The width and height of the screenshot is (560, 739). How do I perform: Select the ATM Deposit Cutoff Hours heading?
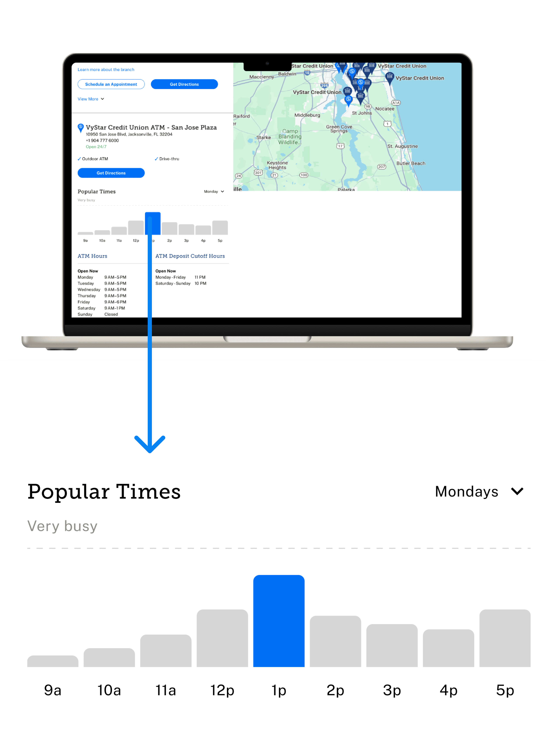coord(190,256)
